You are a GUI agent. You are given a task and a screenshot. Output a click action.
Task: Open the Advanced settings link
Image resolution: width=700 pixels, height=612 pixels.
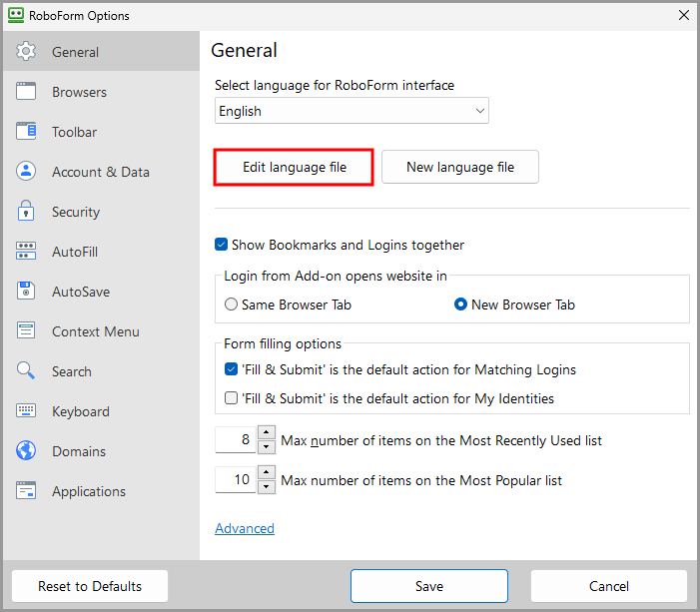click(245, 528)
